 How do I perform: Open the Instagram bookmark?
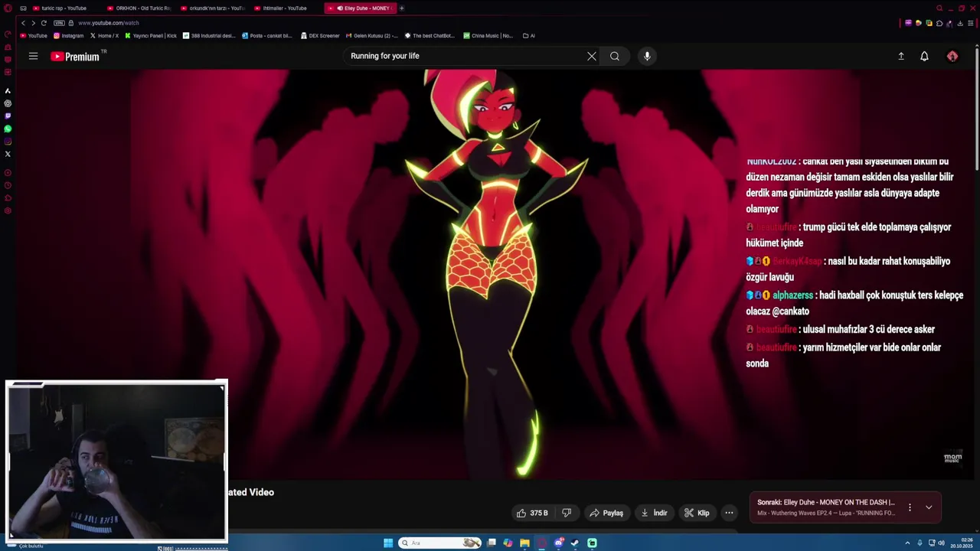pos(68,35)
